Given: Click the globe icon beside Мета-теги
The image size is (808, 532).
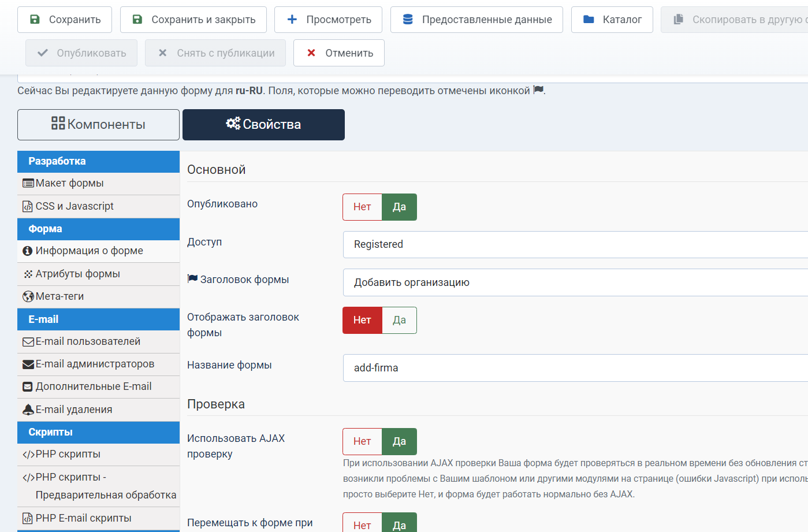Looking at the screenshot, I should click(28, 297).
